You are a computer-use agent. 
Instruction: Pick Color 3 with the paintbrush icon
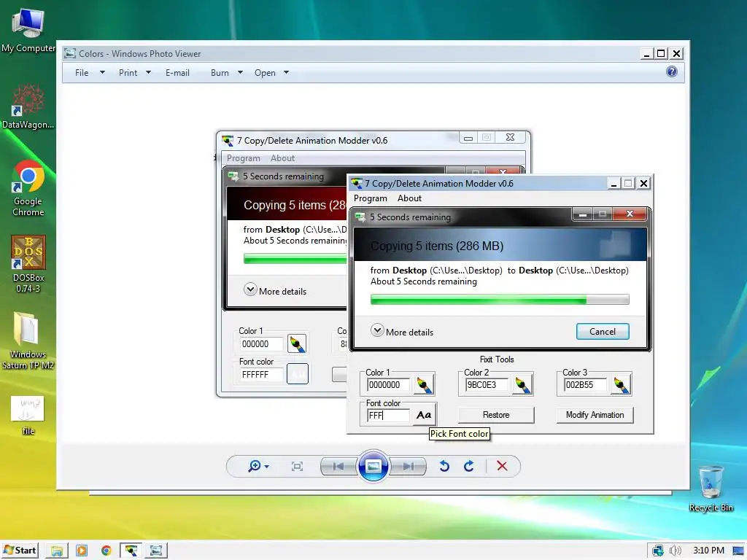pyautogui.click(x=621, y=385)
